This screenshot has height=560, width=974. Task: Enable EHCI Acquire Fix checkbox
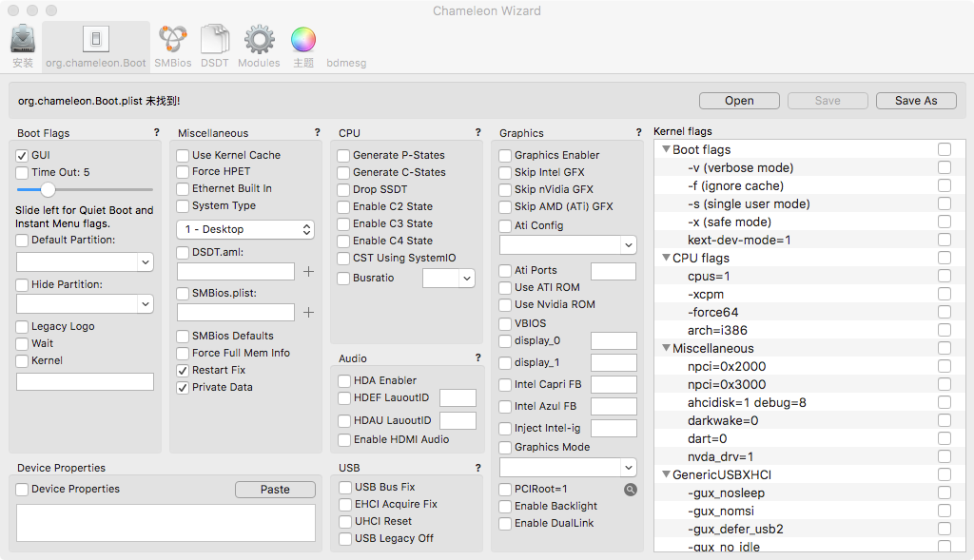[345, 504]
